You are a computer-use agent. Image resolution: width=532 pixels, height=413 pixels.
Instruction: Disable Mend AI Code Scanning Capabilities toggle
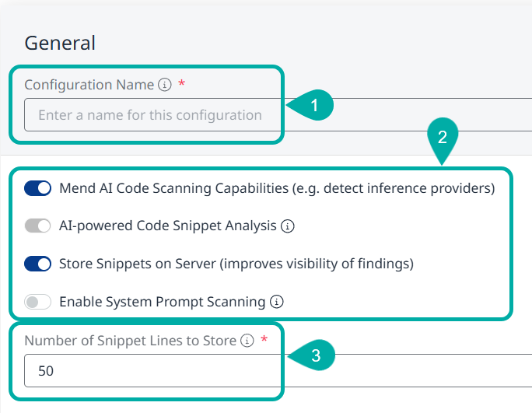pos(37,188)
